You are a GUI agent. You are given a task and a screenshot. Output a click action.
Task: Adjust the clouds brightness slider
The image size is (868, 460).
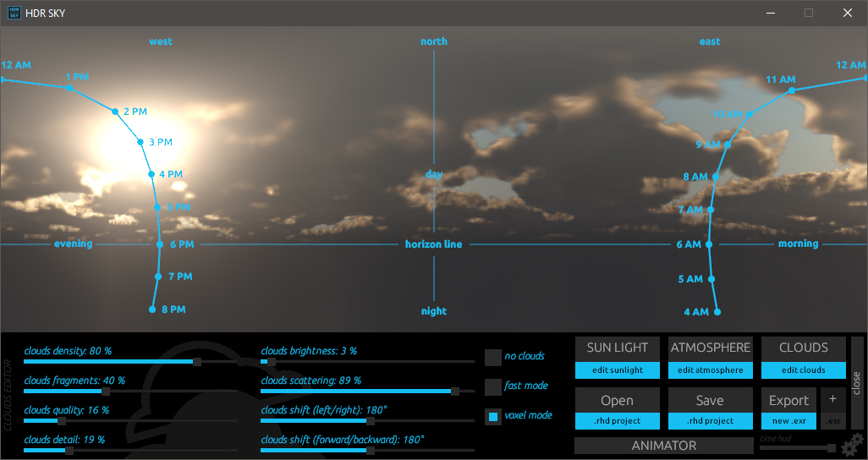pyautogui.click(x=367, y=361)
